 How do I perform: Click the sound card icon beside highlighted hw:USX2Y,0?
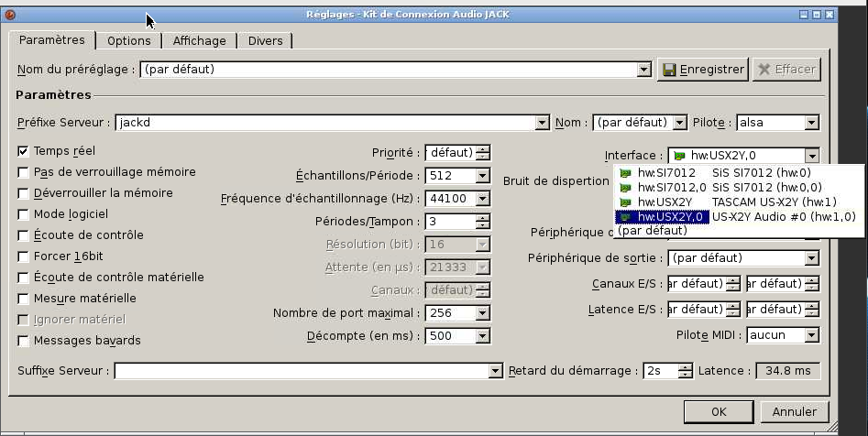(625, 217)
